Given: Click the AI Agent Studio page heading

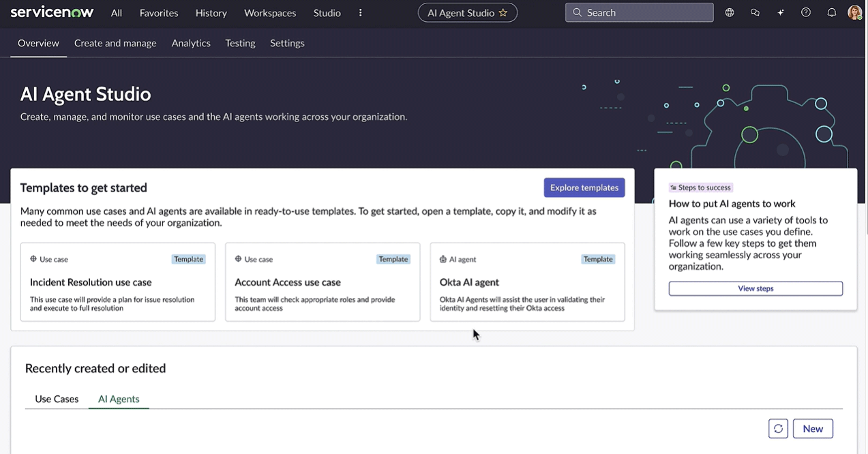Looking at the screenshot, I should click(x=86, y=94).
